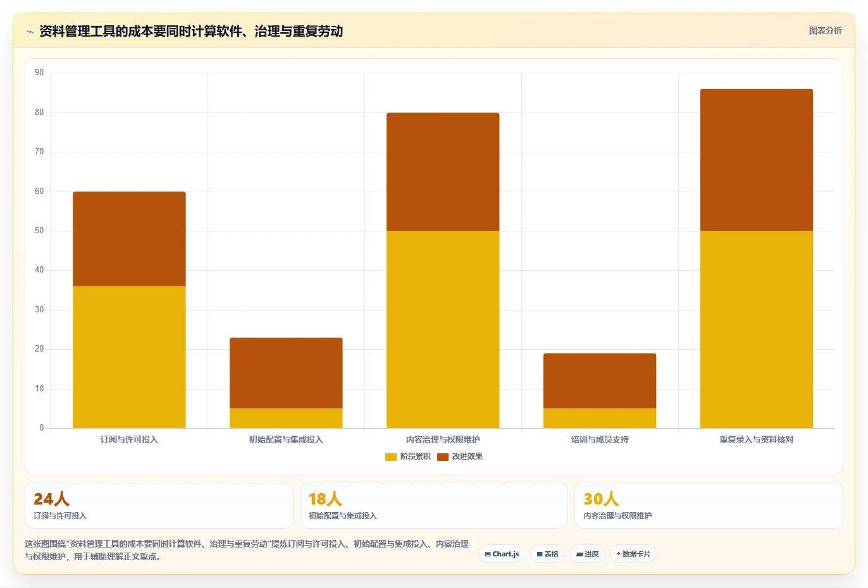This screenshot has width=868, height=588.
Task: Select yellow bar segment for 重复录入与资料核对
Action: pyautogui.click(x=757, y=329)
